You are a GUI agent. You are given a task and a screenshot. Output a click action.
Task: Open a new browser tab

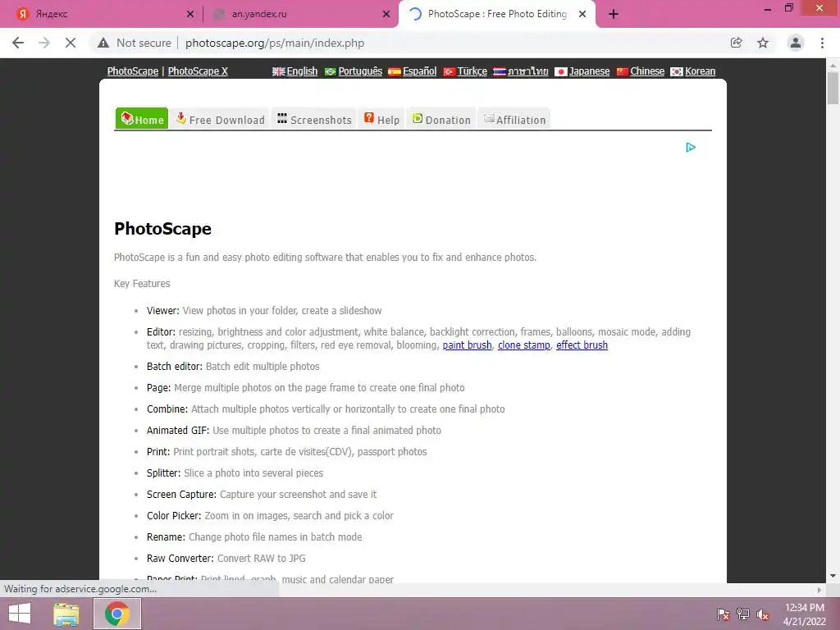click(x=614, y=14)
